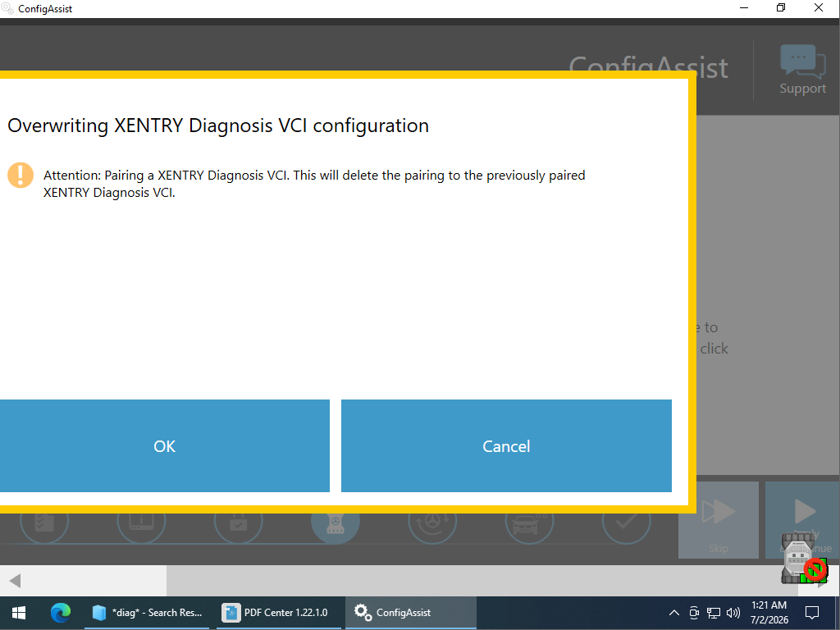Open the network status tray icon
Screen dimensions: 840x630
(714, 612)
